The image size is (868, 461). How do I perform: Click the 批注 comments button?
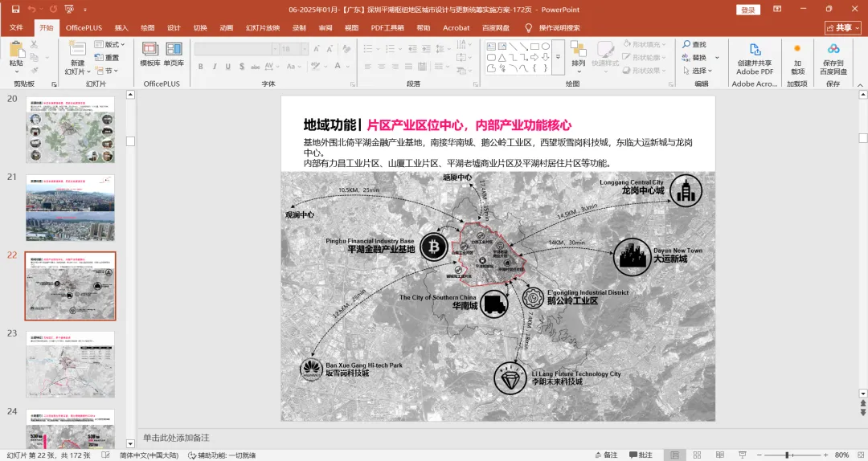point(641,455)
